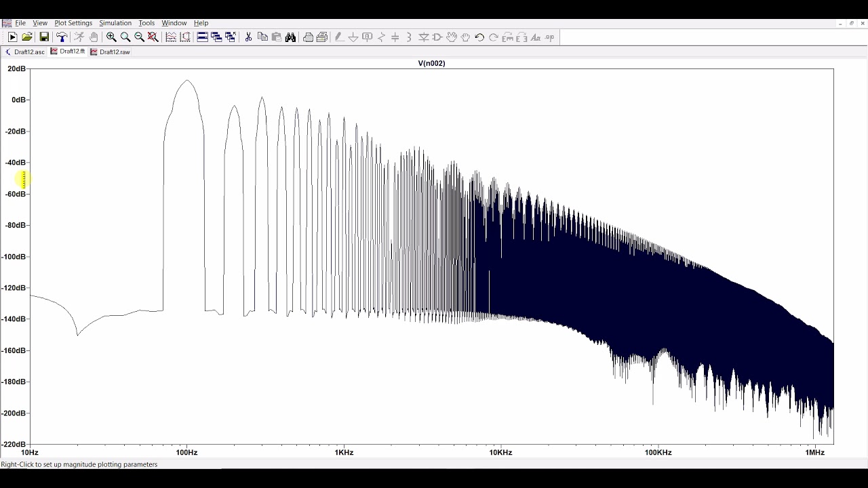The height and width of the screenshot is (488, 868).
Task: Click the 10KHz frequency axis label
Action: tap(500, 452)
